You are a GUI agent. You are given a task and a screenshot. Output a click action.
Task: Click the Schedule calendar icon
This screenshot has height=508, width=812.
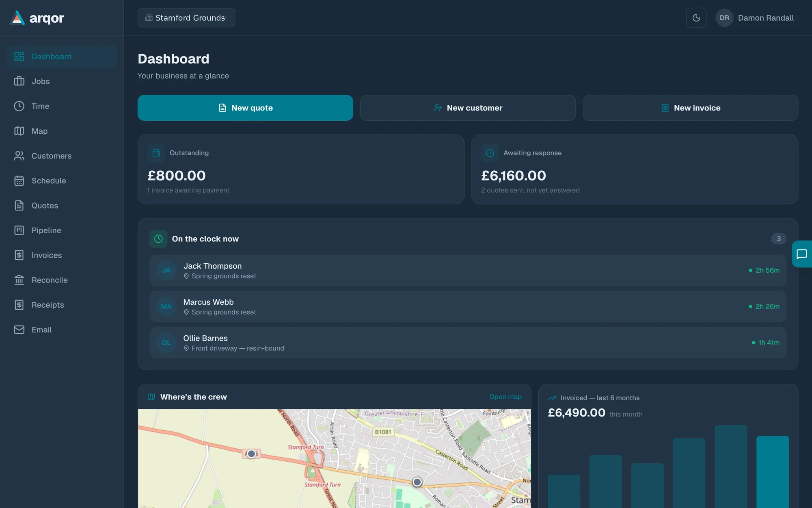[19, 180]
